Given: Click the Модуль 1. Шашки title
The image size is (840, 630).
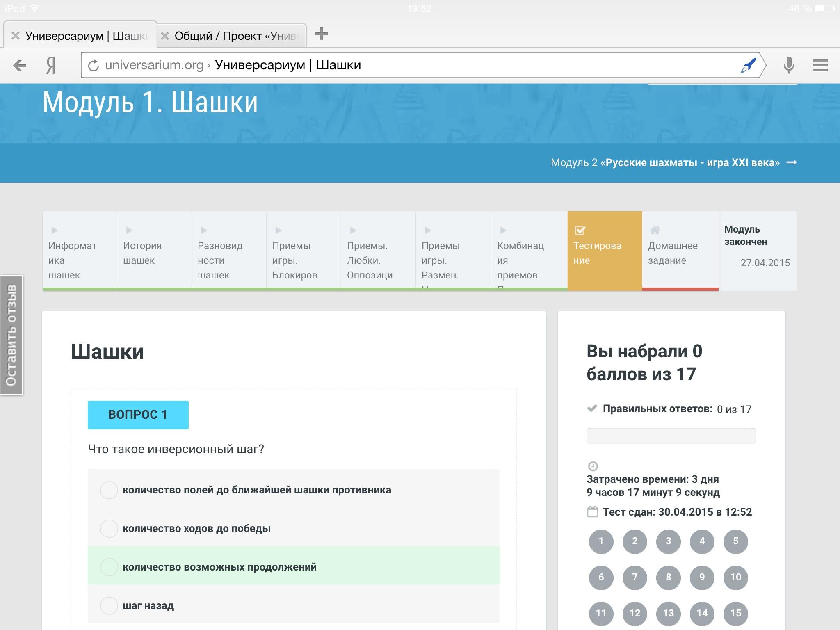Looking at the screenshot, I should click(150, 102).
